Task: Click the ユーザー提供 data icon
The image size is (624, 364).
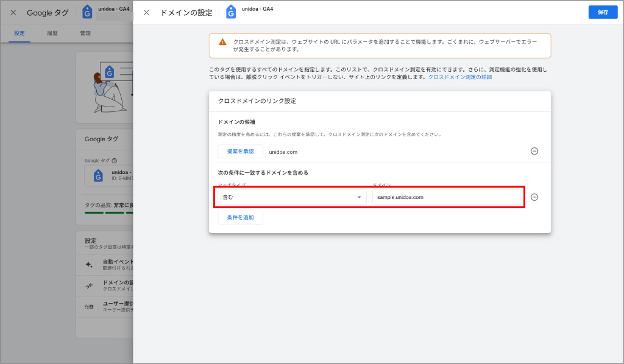Action: (89, 307)
